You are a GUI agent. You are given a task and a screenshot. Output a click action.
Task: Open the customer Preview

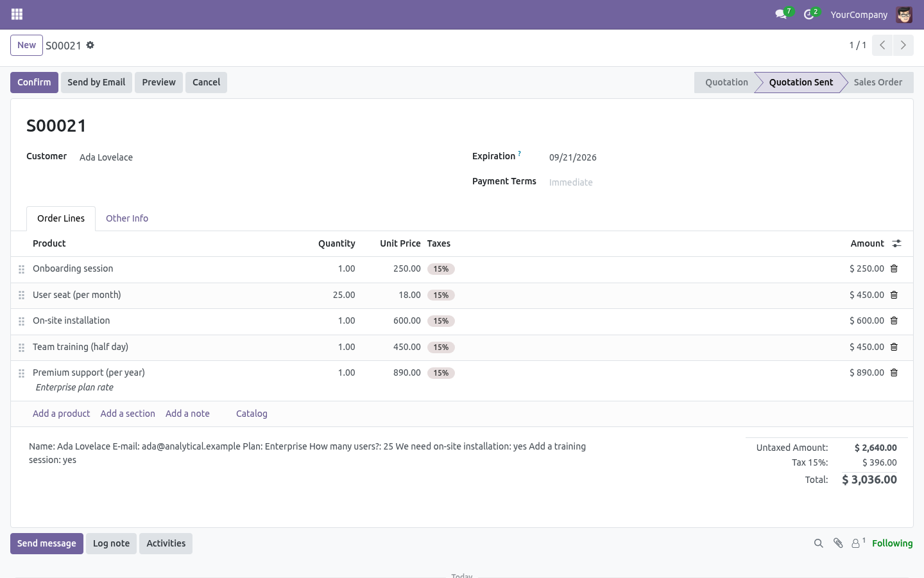158,82
